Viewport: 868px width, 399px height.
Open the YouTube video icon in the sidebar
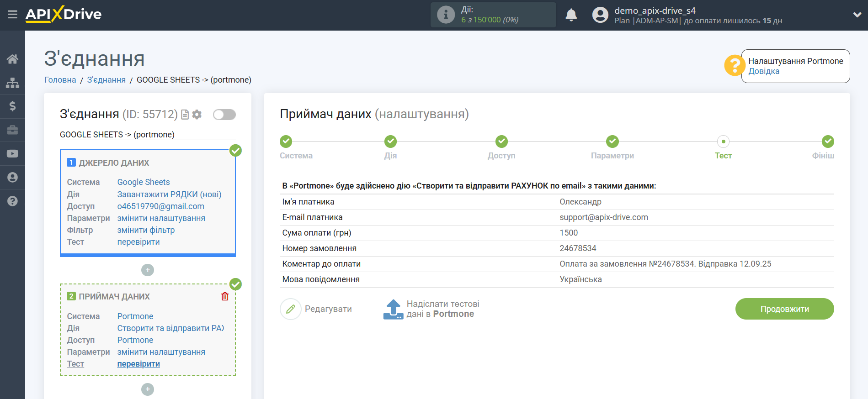tap(12, 154)
